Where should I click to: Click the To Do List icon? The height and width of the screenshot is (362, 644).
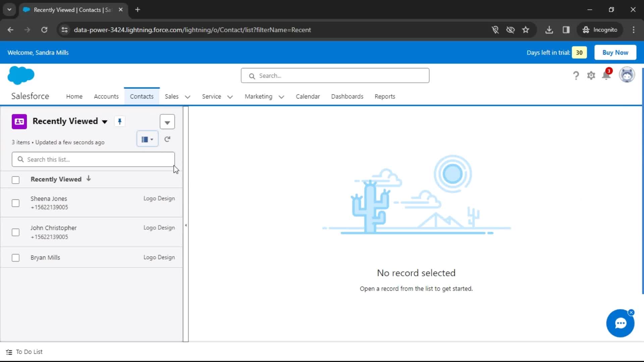pos(9,352)
